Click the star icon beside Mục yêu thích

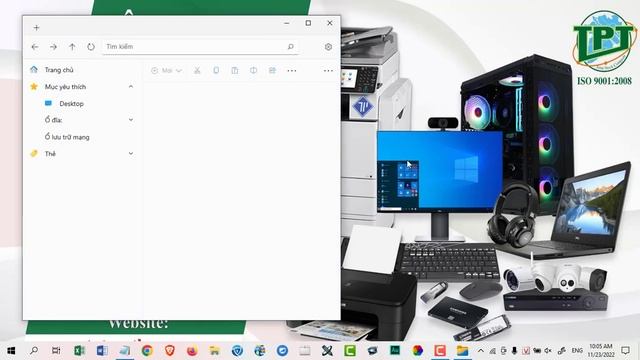34,87
